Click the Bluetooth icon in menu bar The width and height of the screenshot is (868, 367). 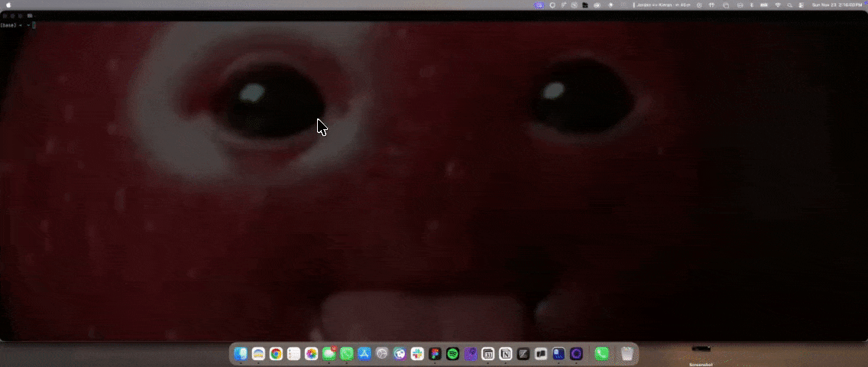coord(752,5)
